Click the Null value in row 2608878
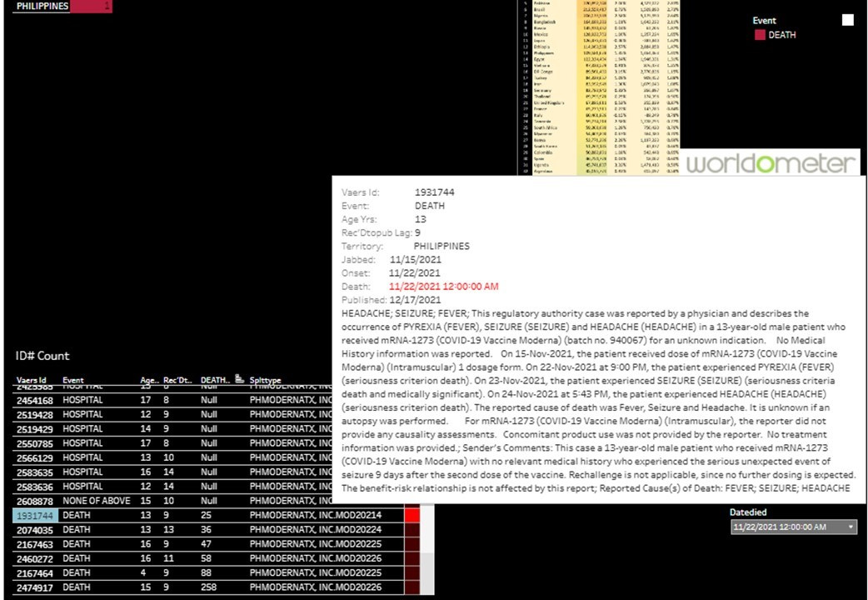 (x=209, y=501)
